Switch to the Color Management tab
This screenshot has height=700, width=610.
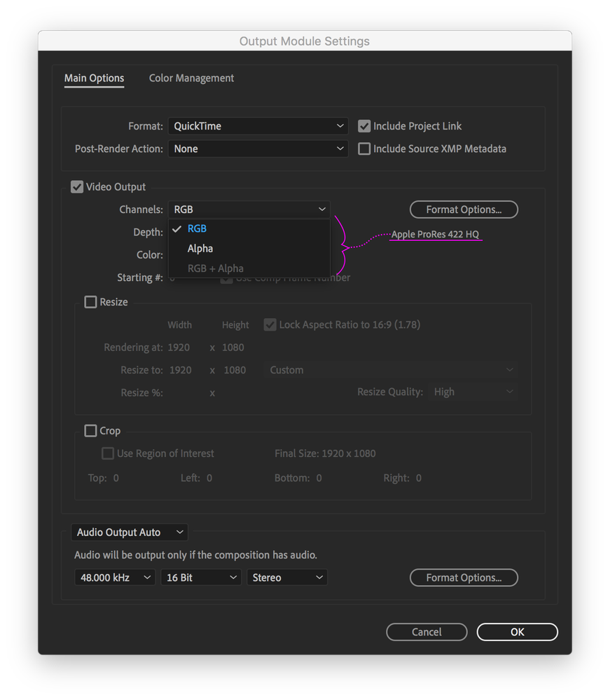coord(190,78)
